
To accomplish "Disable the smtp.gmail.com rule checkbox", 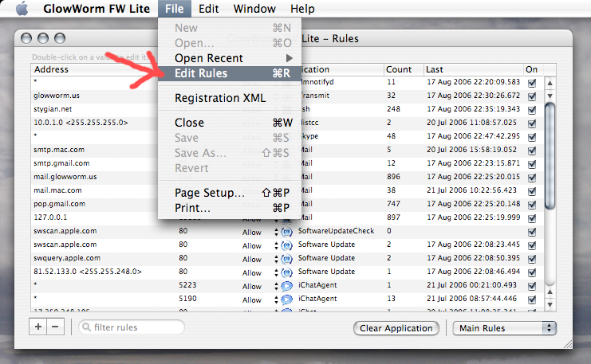I will click(532, 164).
